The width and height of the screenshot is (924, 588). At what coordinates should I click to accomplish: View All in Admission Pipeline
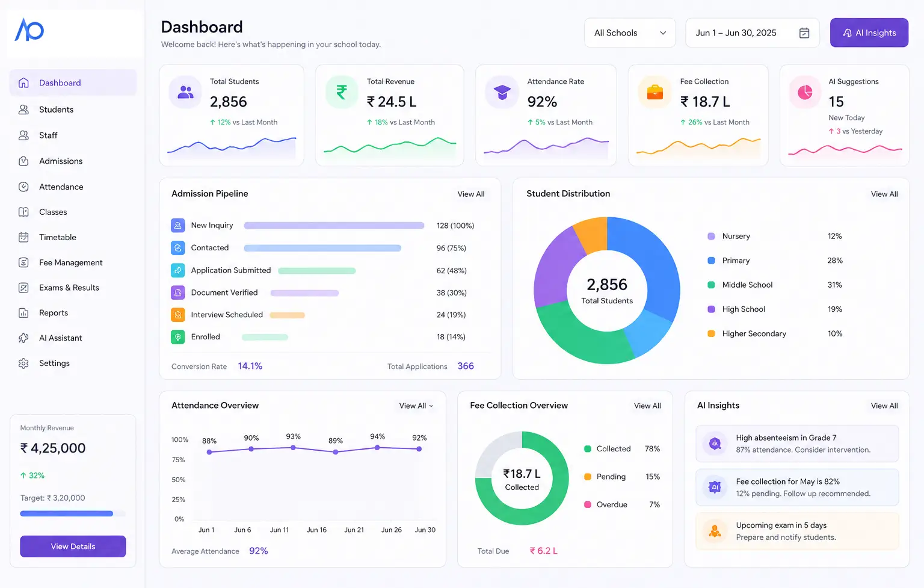pyautogui.click(x=471, y=194)
